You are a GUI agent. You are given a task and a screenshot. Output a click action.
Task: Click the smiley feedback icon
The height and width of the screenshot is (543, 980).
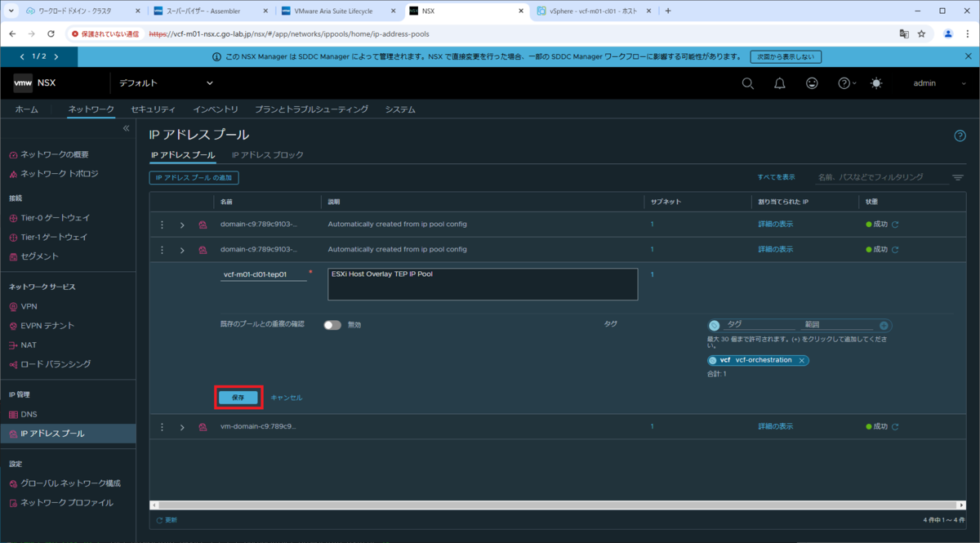point(812,83)
